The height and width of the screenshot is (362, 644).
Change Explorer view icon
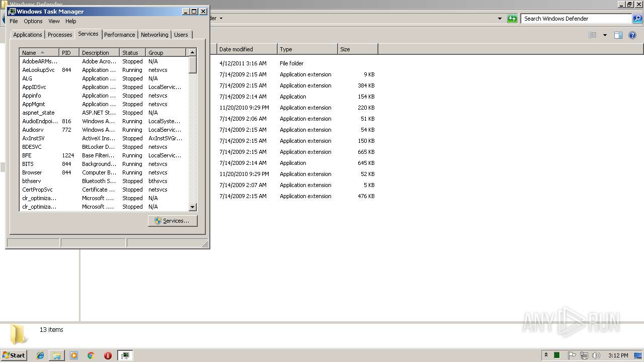click(593, 35)
